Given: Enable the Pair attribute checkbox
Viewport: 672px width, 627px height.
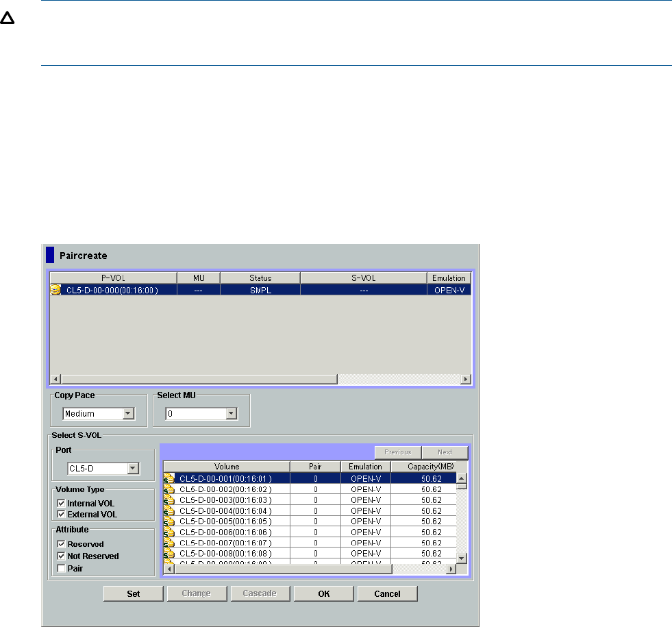Looking at the screenshot, I should [x=61, y=569].
